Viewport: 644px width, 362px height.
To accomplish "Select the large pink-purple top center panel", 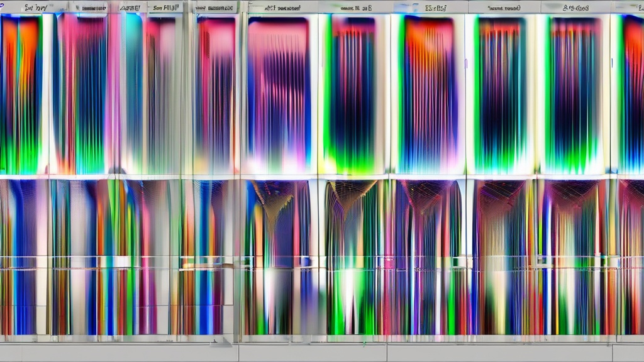I will (x=279, y=94).
